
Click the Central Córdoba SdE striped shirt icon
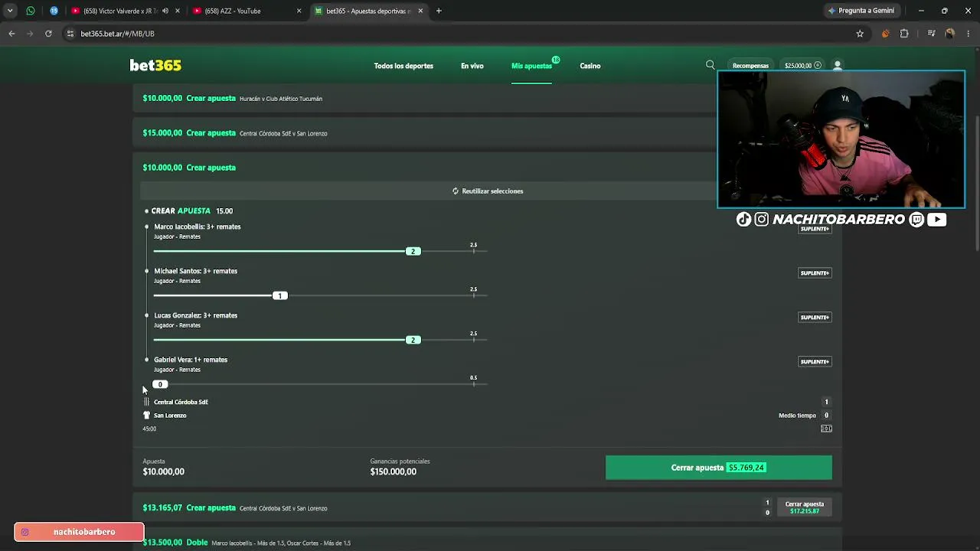(x=146, y=402)
